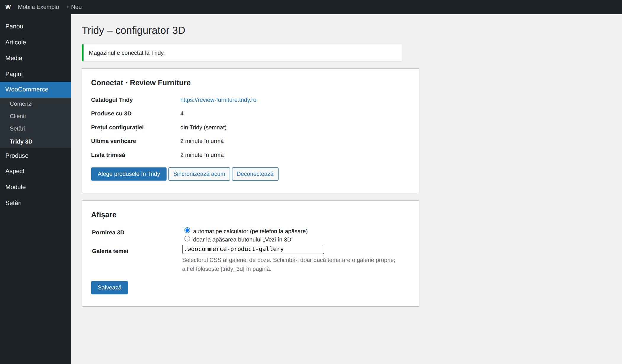
Task: Click the Lista trimisă '2 minute în urmă' value
Action: [202, 155]
